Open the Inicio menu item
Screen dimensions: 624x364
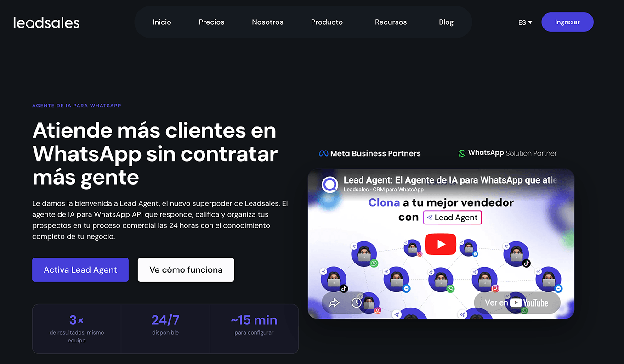(x=162, y=22)
